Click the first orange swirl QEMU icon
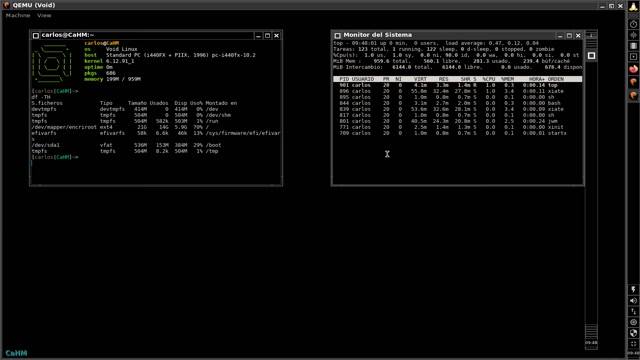The image size is (640, 360). point(633,82)
